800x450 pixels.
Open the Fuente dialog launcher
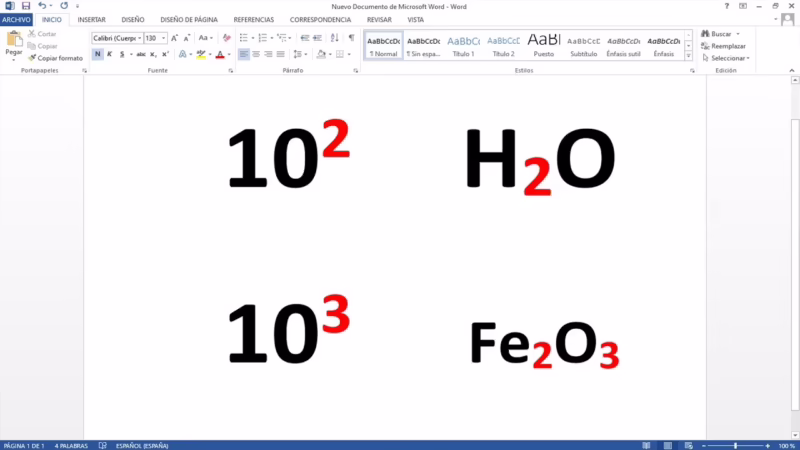tap(231, 71)
